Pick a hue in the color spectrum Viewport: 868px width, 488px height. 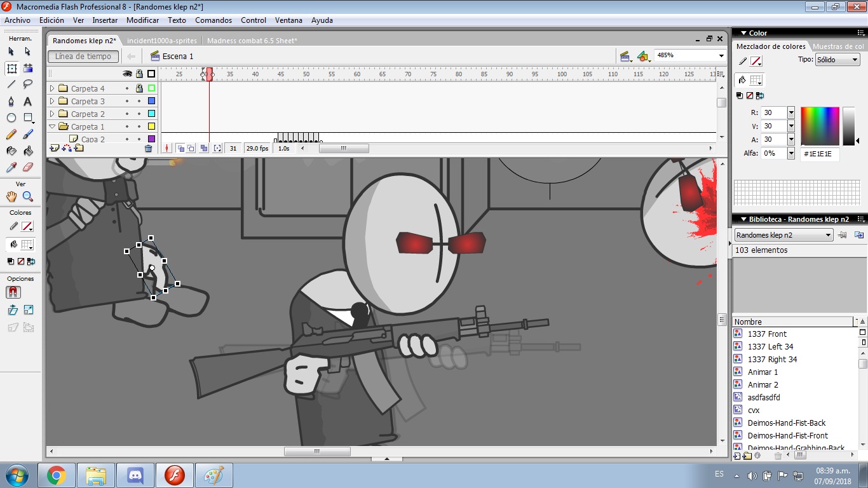coord(820,126)
